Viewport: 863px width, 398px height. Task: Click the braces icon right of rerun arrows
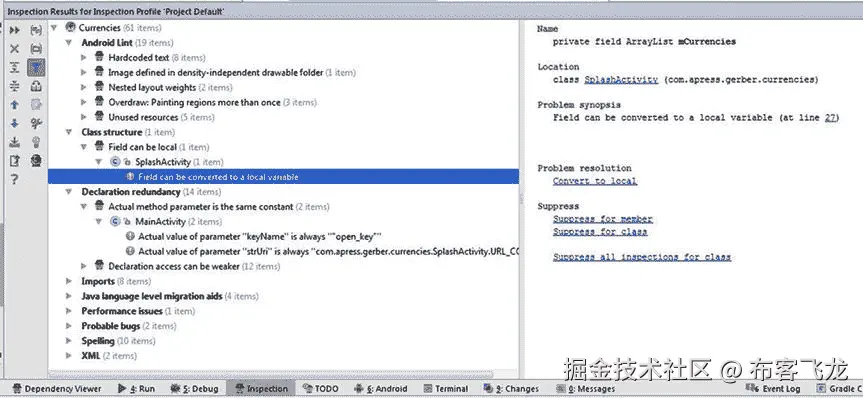point(36,30)
